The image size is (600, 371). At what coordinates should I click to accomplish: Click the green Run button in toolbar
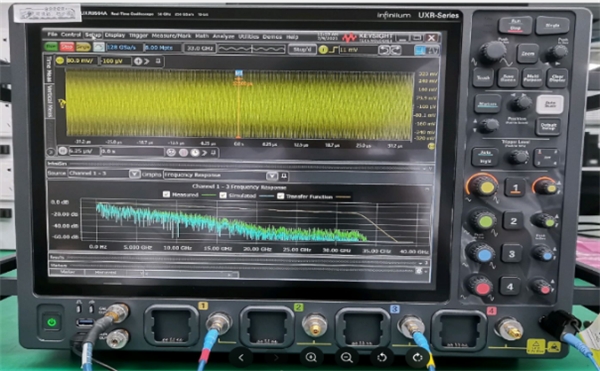(x=51, y=46)
